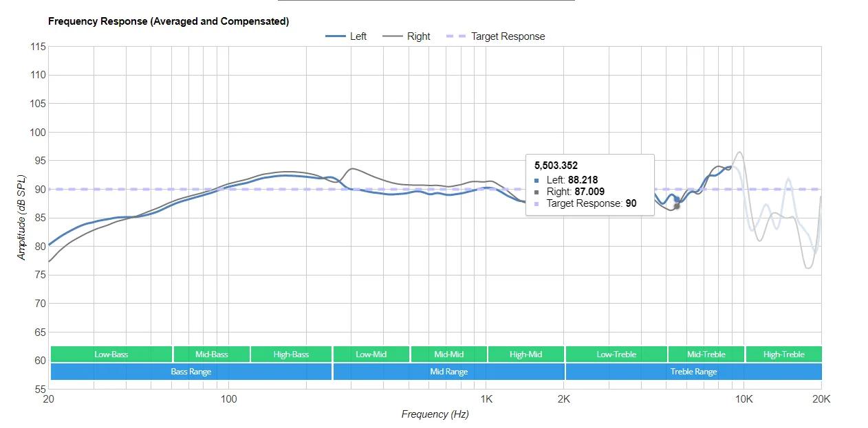Select the High-Mid frequency band
The image size is (868, 428).
click(x=525, y=354)
